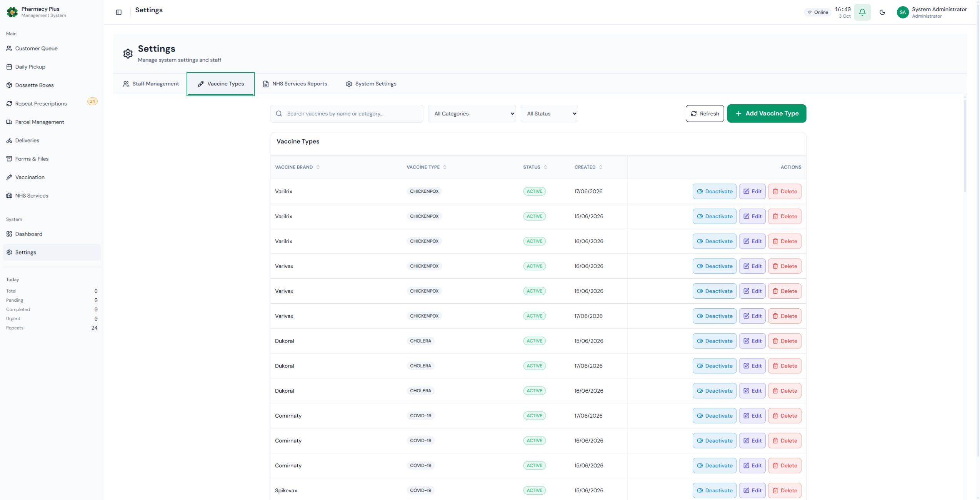Deactivate Varilrix created 17/06/2026
Screen dimensions: 980x500
715,191
